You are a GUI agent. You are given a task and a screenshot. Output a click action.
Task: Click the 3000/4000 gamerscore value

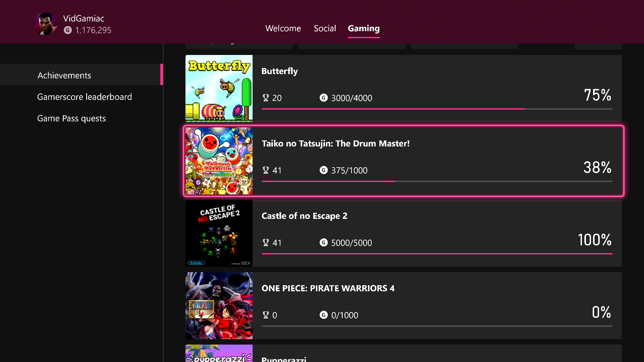click(352, 98)
